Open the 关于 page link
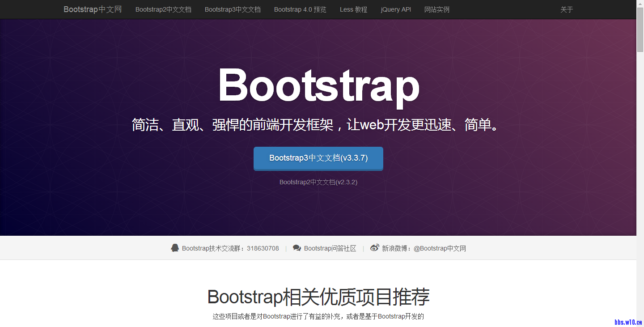 point(567,9)
